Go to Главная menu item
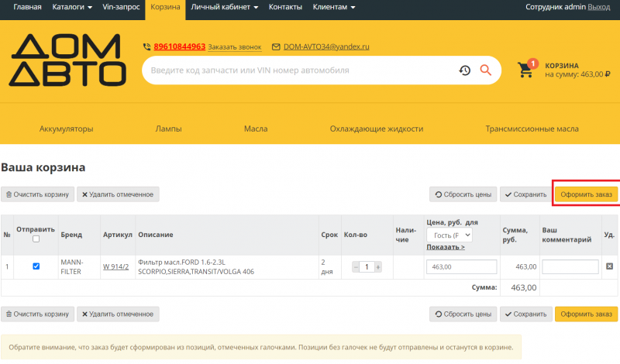The width and height of the screenshot is (620, 364). 27,7
